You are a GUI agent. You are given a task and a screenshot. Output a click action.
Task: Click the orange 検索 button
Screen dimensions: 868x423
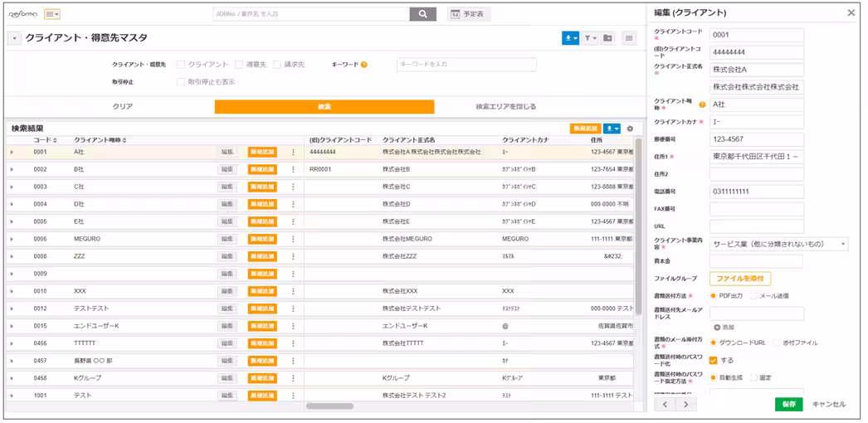tap(324, 107)
